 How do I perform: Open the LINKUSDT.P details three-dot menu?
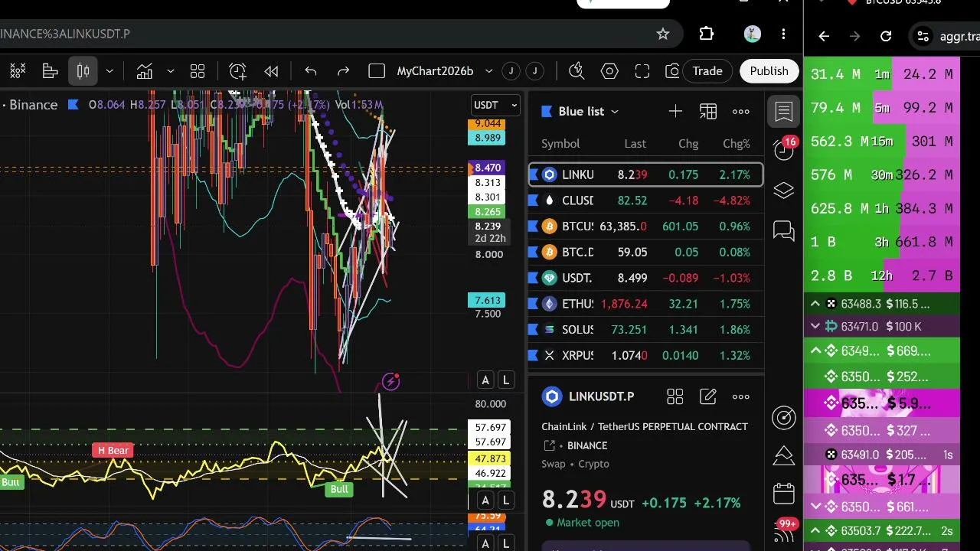(x=741, y=396)
